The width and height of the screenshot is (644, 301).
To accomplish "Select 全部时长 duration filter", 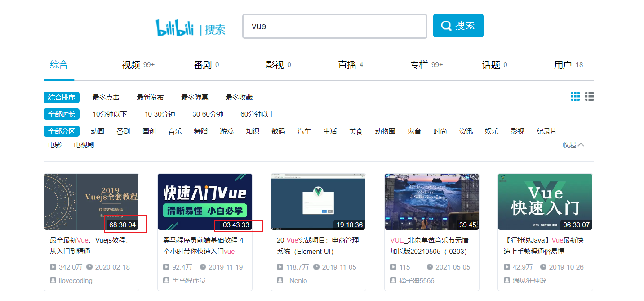I will pos(62,114).
